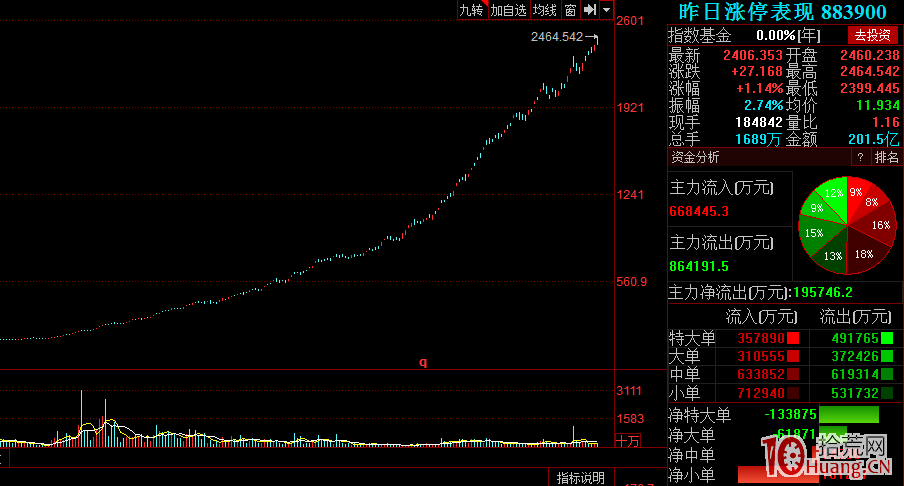904x486 pixels.
Task: Click the price axis label 1921
Action: pos(630,108)
